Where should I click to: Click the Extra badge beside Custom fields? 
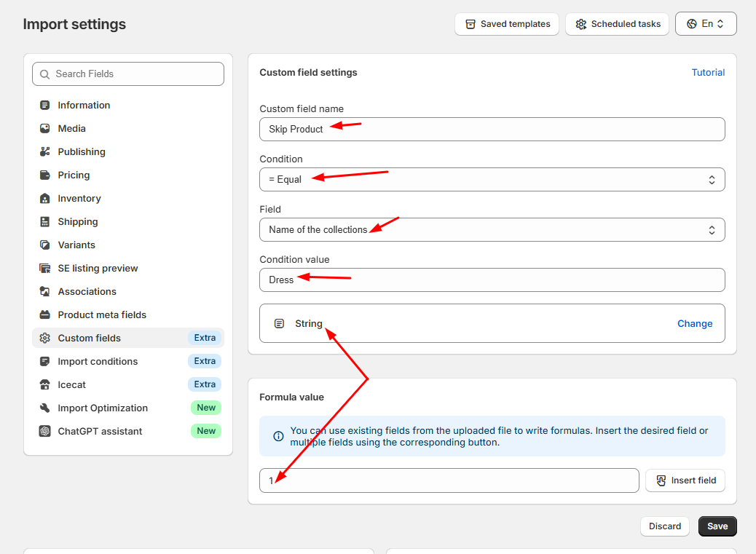205,339
